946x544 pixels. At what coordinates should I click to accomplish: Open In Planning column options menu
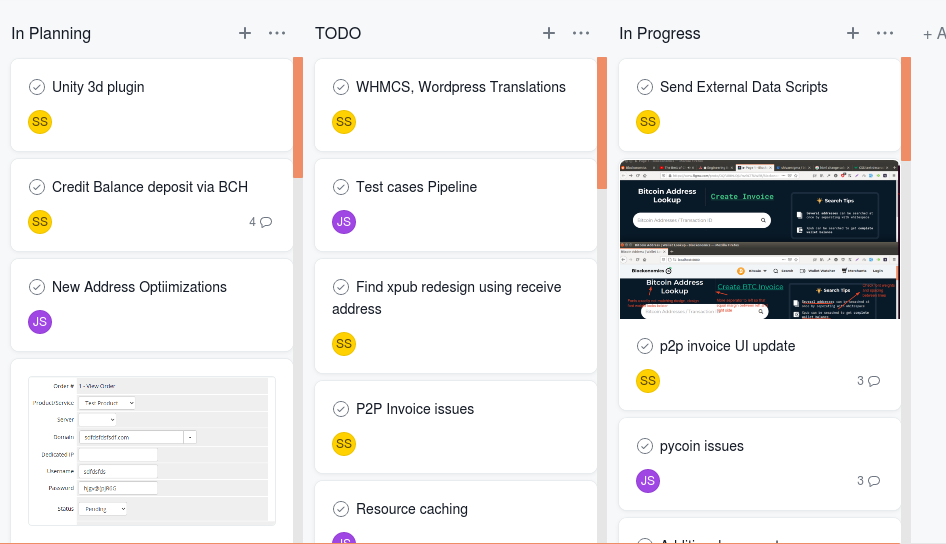(277, 33)
